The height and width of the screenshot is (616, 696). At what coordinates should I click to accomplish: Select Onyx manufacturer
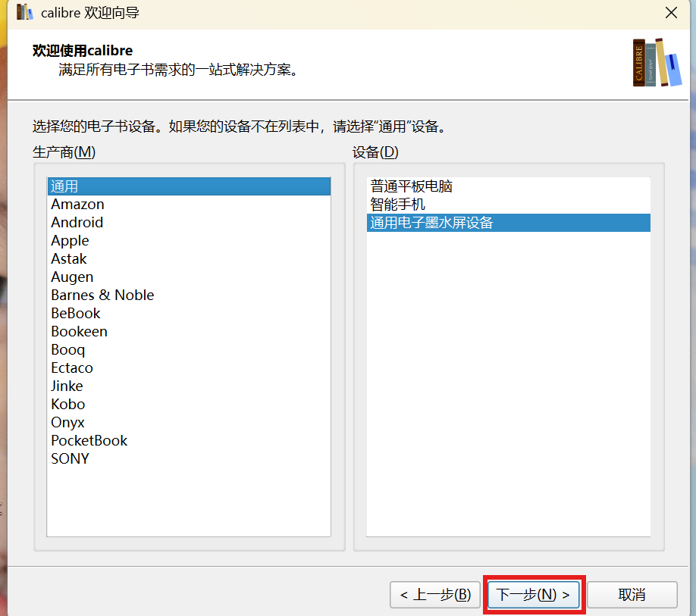pyautogui.click(x=189, y=423)
